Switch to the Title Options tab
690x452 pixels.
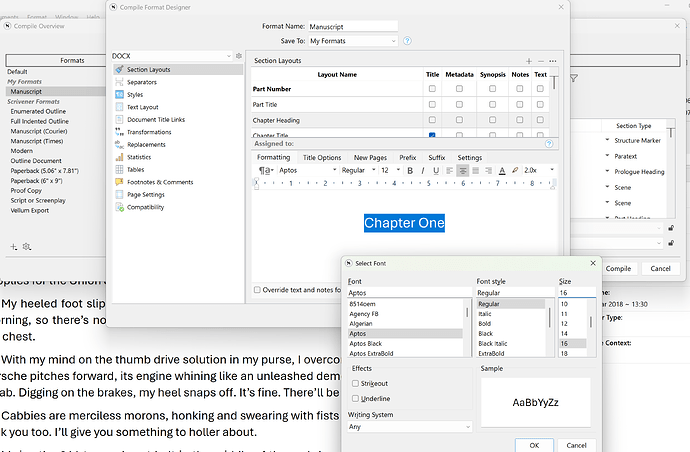click(322, 158)
